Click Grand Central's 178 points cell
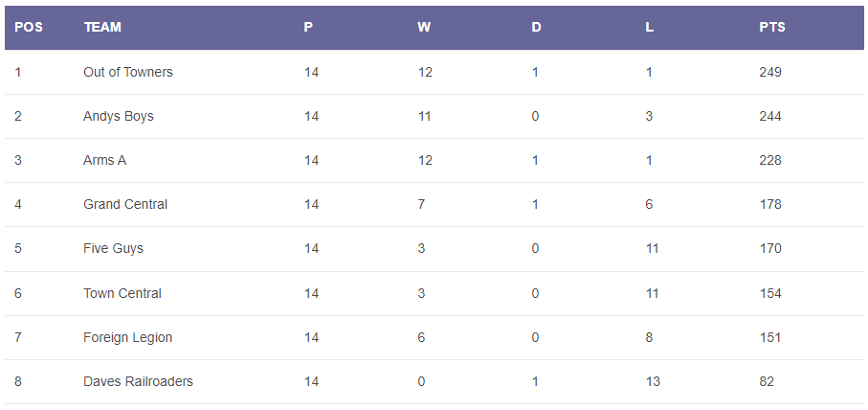868x410 pixels. click(x=770, y=204)
